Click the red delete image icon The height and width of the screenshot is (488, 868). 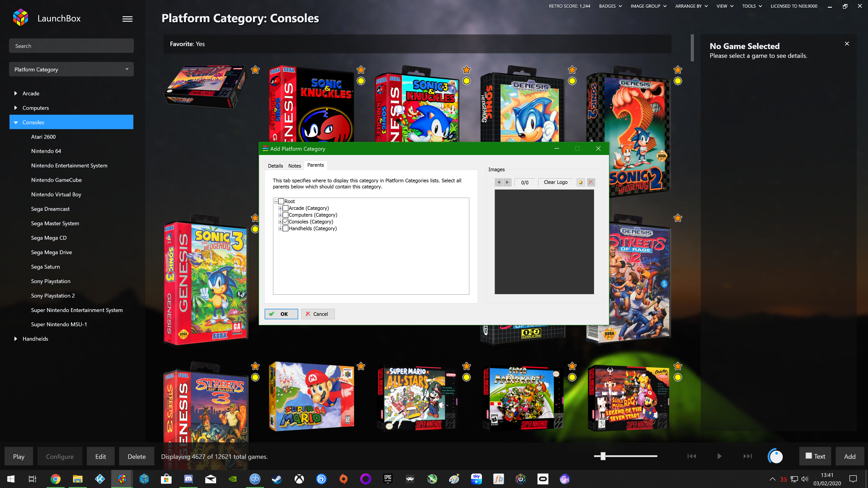pyautogui.click(x=591, y=182)
